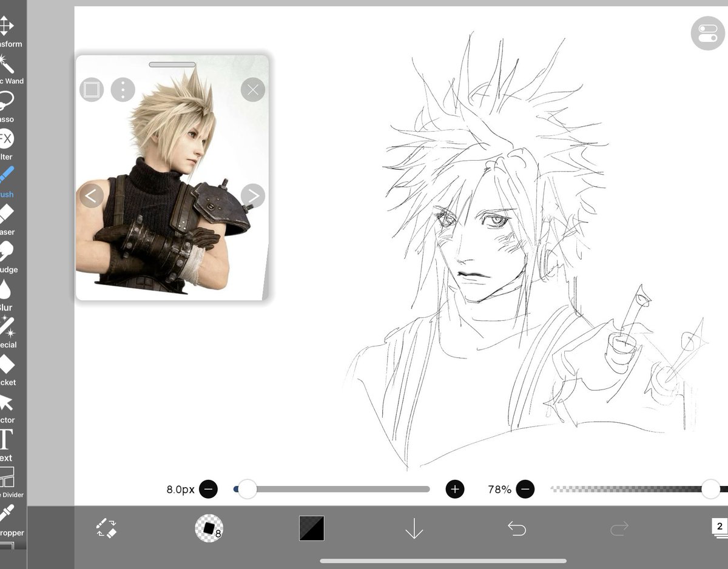728x569 pixels.
Task: Tap the Cloud reference image
Action: (172, 178)
